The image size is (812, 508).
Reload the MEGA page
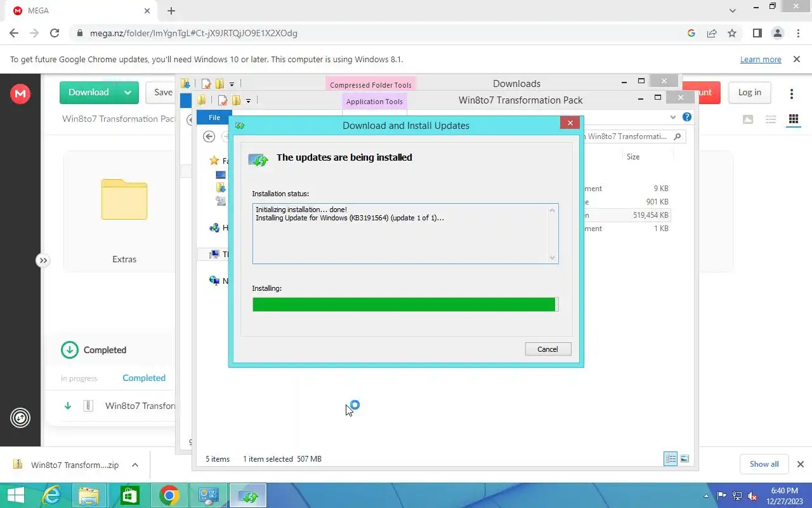tap(55, 33)
